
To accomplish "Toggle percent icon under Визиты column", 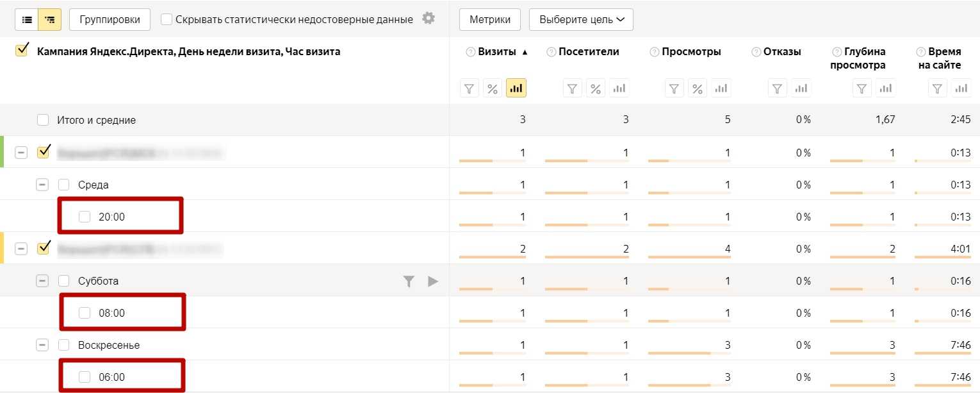I will [x=493, y=88].
